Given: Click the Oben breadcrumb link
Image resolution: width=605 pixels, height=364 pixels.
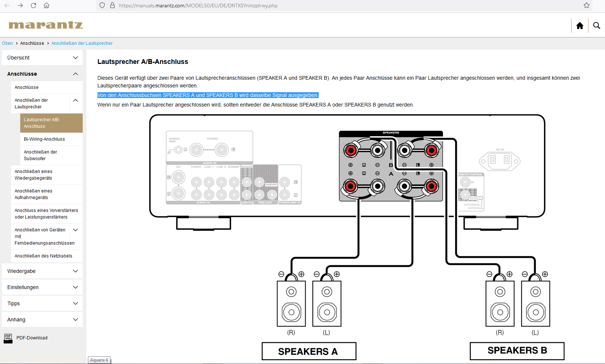Looking at the screenshot, I should tap(7, 43).
